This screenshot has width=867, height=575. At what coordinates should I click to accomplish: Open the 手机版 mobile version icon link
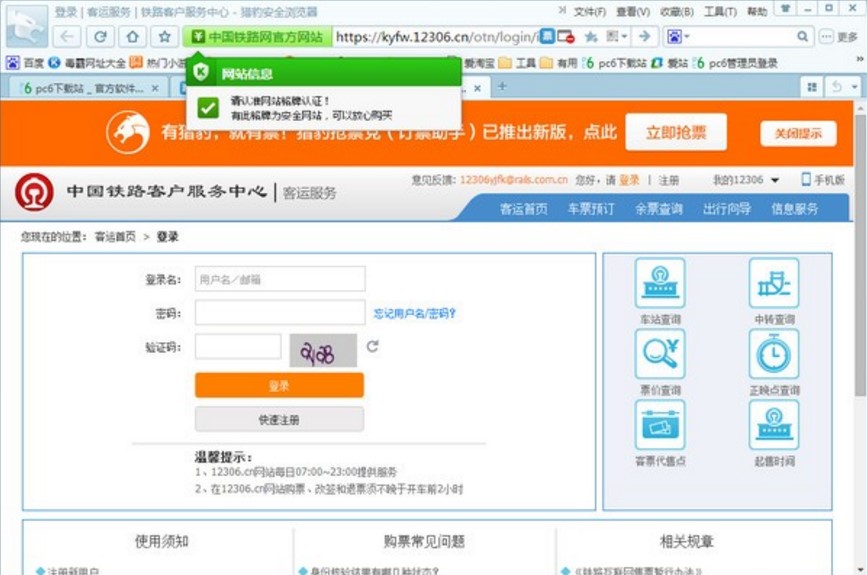click(x=823, y=179)
